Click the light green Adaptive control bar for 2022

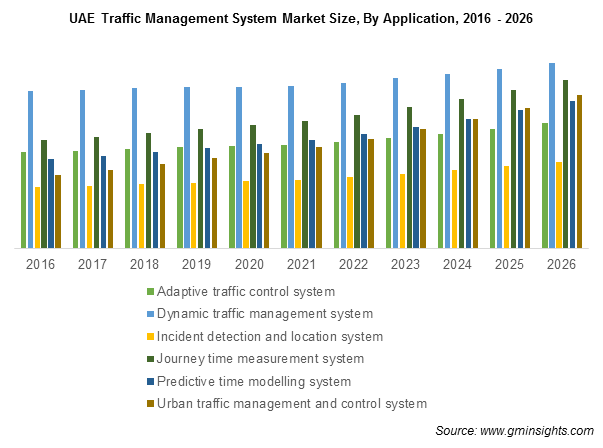tap(337, 194)
